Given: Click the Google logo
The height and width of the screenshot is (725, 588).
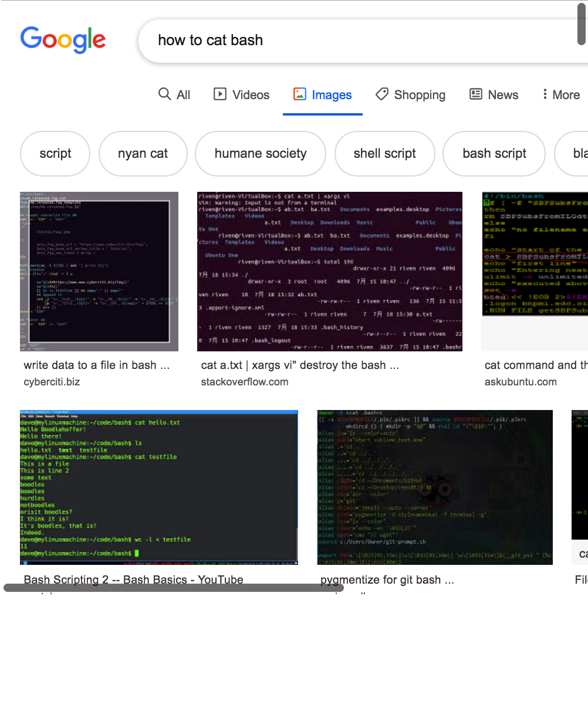Looking at the screenshot, I should [63, 40].
